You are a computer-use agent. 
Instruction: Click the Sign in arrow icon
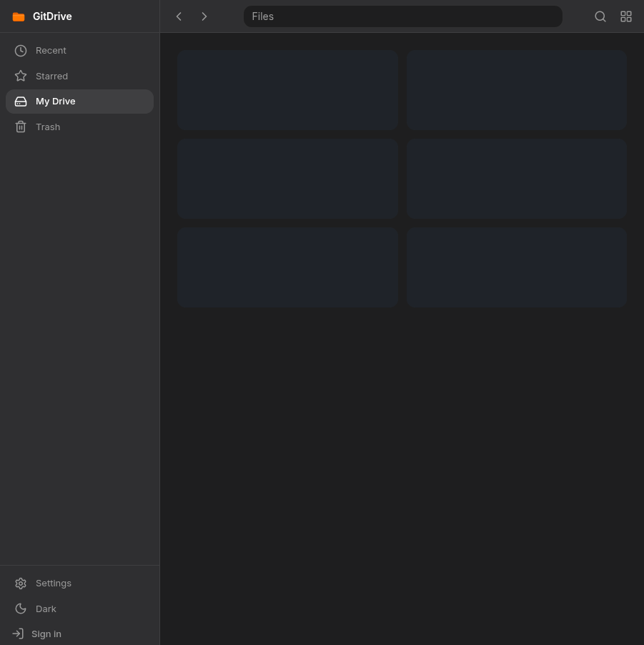click(18, 634)
